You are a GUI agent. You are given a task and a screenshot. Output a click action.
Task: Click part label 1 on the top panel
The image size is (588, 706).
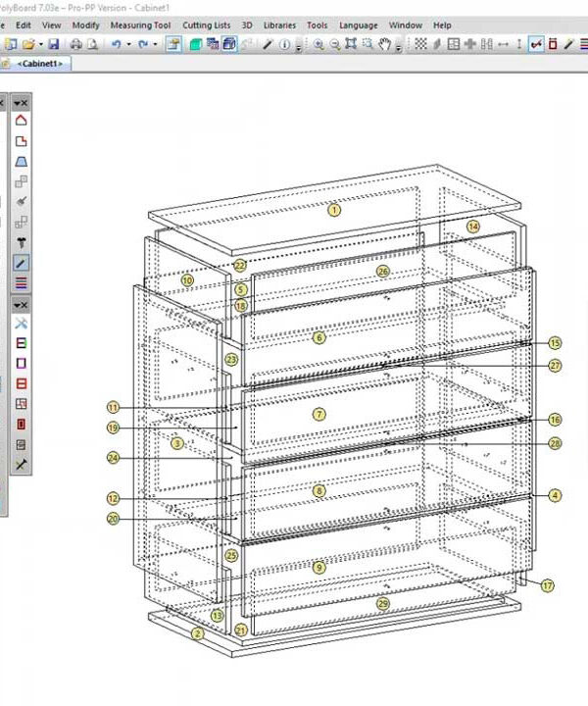(x=334, y=209)
